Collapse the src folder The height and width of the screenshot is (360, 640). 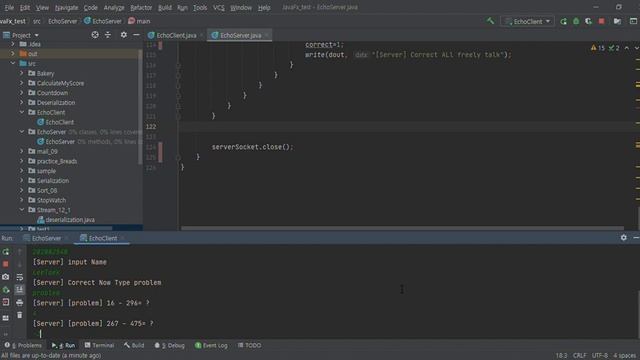(13, 64)
